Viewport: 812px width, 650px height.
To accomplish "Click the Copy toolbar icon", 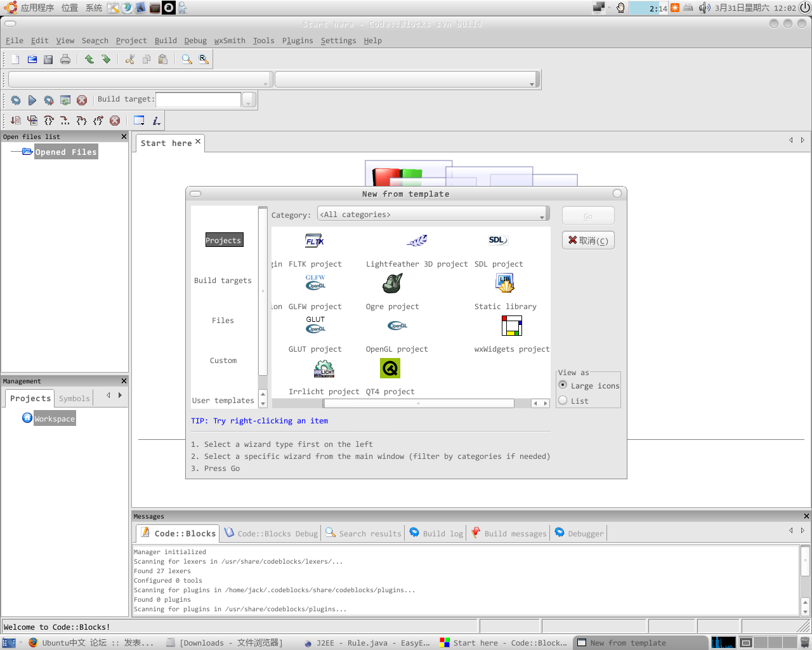I will (x=147, y=59).
